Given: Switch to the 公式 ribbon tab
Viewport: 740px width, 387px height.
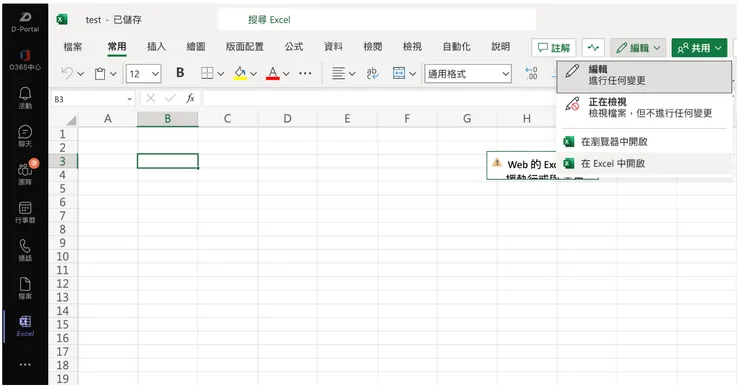Looking at the screenshot, I should tap(294, 47).
